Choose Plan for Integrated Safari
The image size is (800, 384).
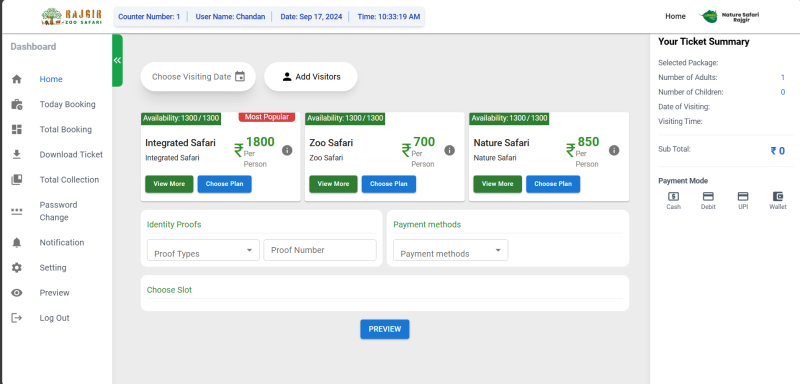(224, 184)
